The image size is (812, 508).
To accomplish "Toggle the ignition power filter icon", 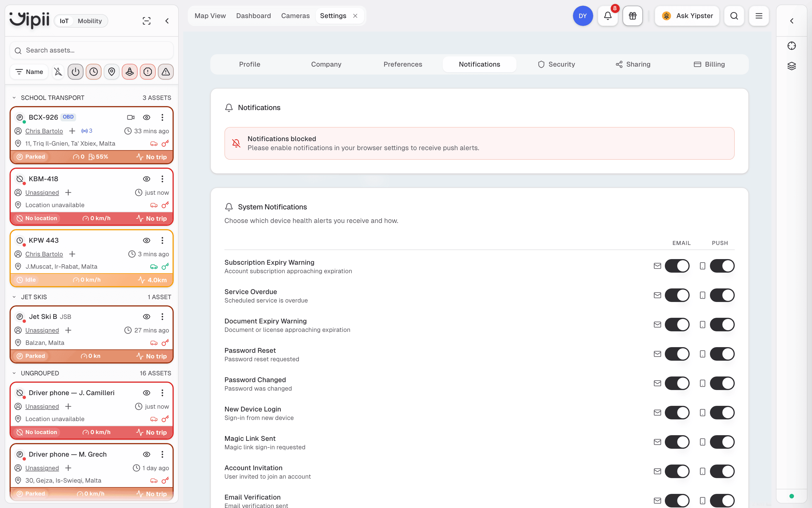I will point(76,72).
